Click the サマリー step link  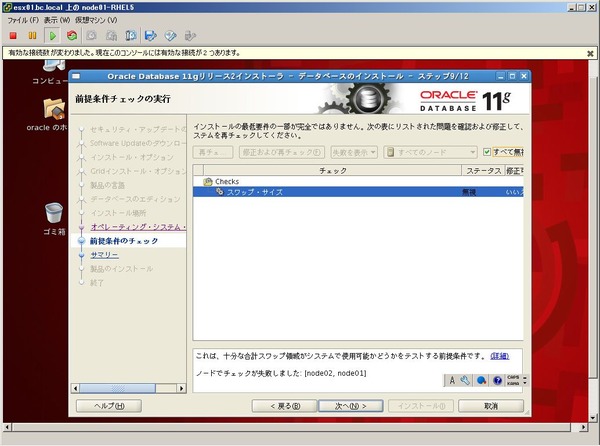pos(104,255)
